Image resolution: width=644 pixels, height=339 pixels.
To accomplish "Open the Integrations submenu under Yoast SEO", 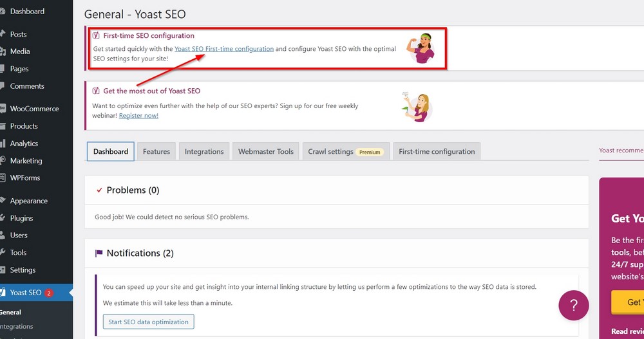I will pos(17,327).
